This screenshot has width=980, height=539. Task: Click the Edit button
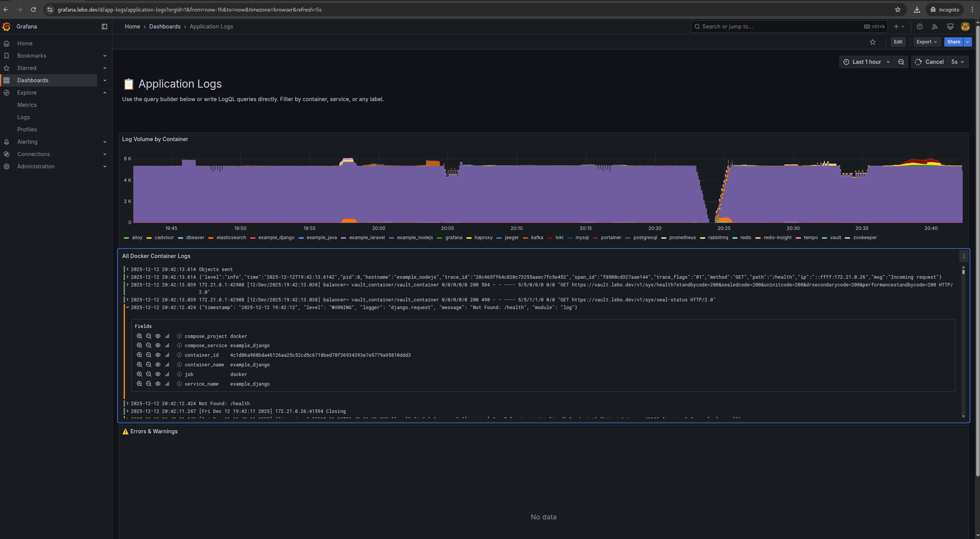pyautogui.click(x=898, y=42)
